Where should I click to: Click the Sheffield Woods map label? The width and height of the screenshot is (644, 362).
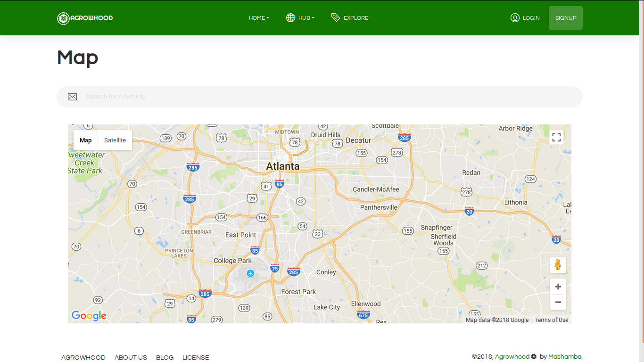click(443, 240)
